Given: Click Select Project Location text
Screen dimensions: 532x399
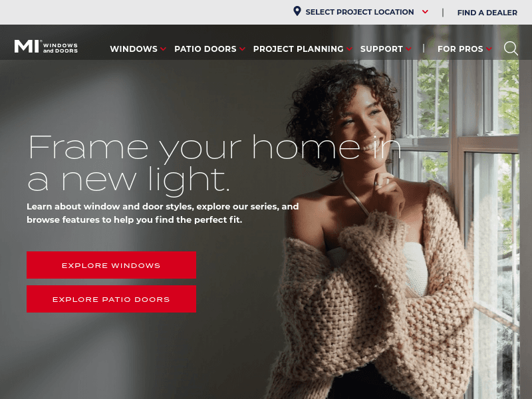Looking at the screenshot, I should [x=360, y=12].
